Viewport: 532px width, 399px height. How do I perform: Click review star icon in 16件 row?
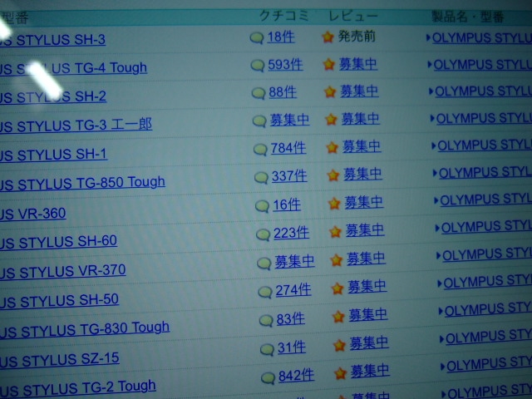pyautogui.click(x=334, y=203)
